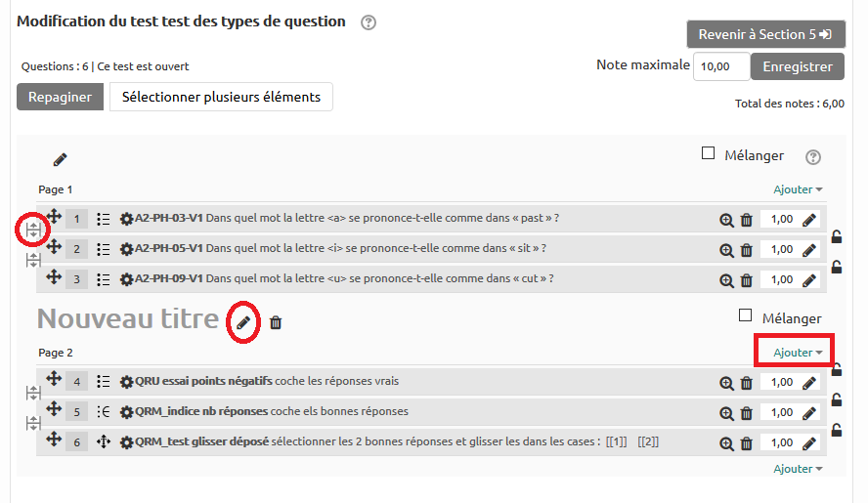Toggle the dependency lock beside question 5
The width and height of the screenshot is (868, 503).
point(836,399)
